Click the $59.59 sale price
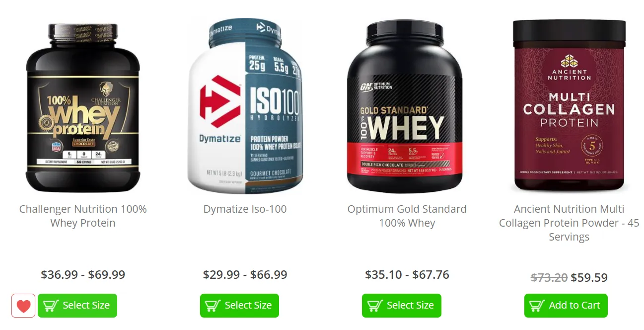 click(x=589, y=277)
